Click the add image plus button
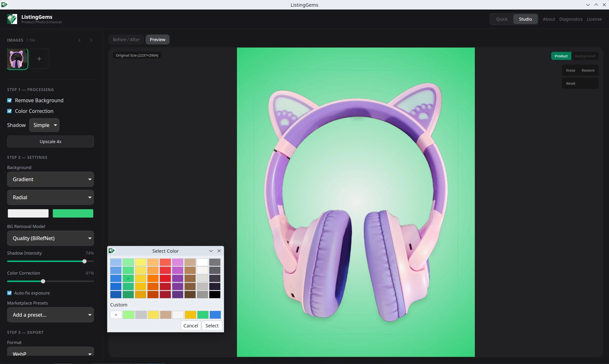609x364 pixels. click(x=39, y=59)
